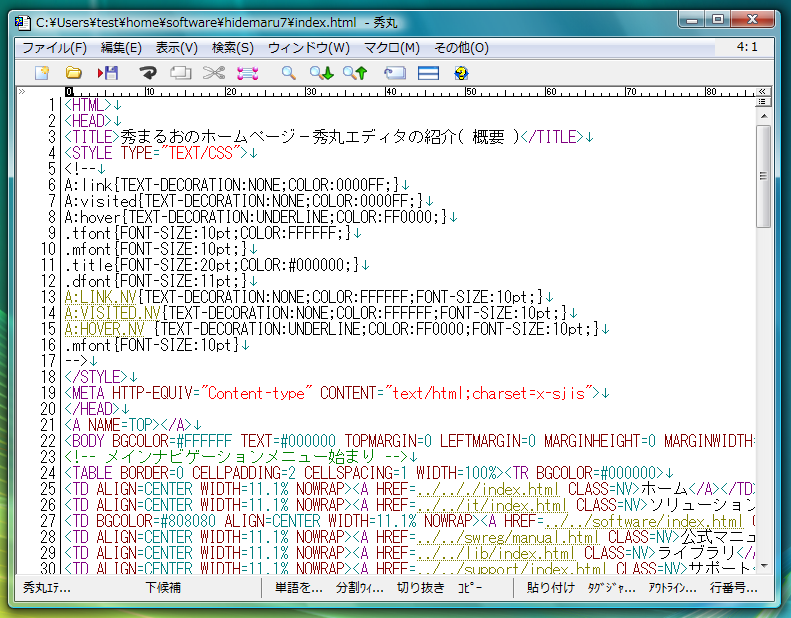Click the chevron at the right of the ruler
The height and width of the screenshot is (618, 791).
click(x=762, y=91)
